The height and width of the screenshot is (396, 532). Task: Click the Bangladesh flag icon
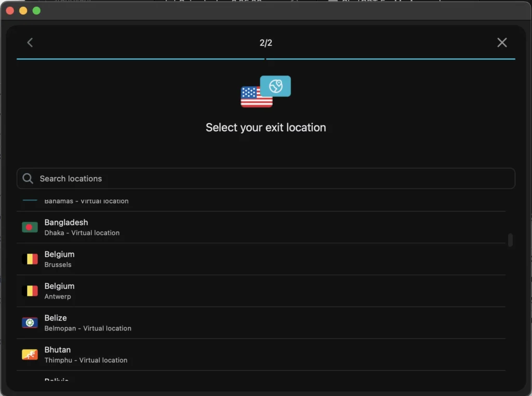[x=30, y=227]
